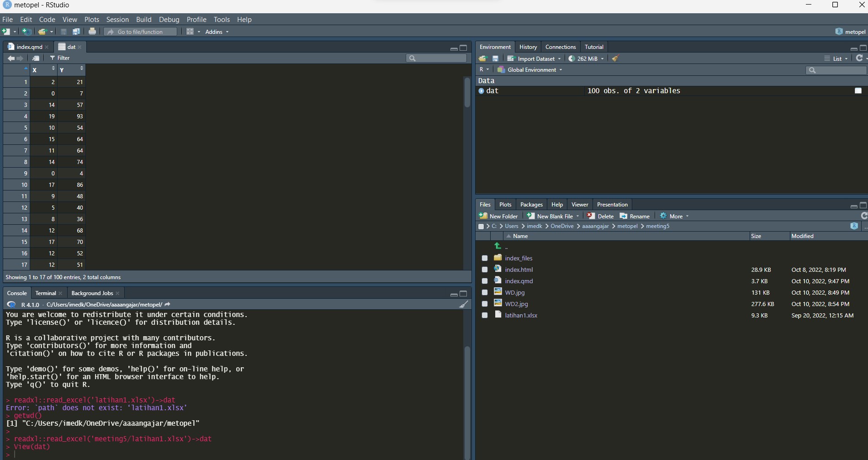Open an existing file from toolbar
Screen dimensions: 868x460
pyautogui.click(x=42, y=31)
